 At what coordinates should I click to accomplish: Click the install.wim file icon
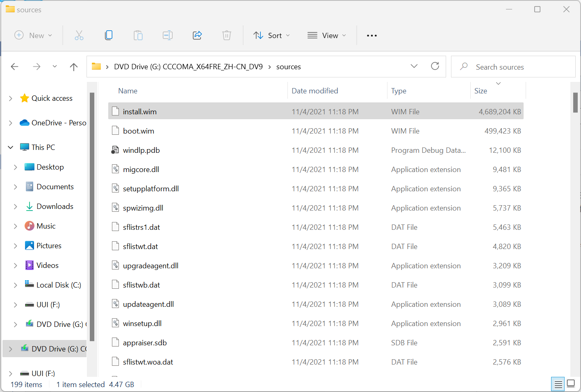click(116, 111)
